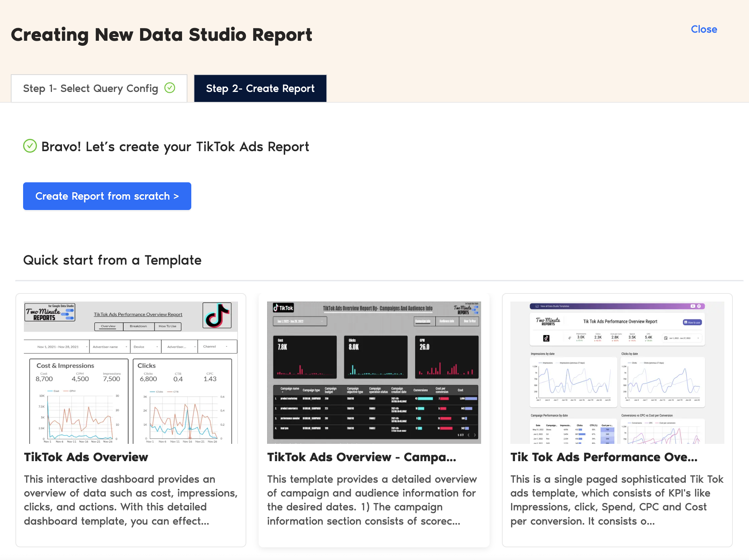Click description starting "This is a single paged"
Screen dimensions: 749x560
pyautogui.click(x=617, y=500)
